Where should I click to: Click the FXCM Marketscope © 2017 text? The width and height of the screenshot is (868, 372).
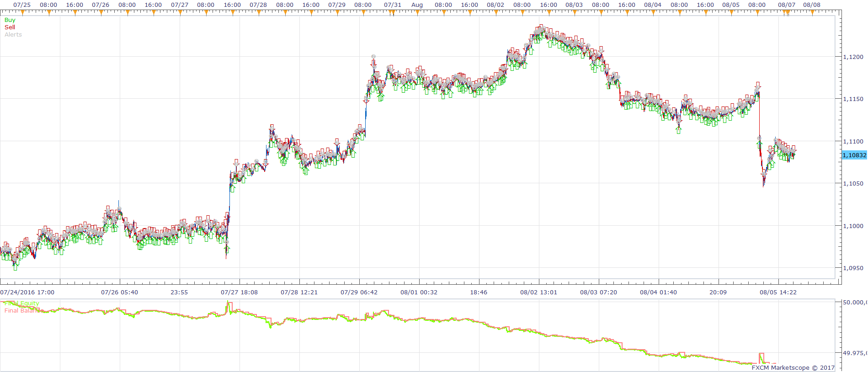(793, 367)
